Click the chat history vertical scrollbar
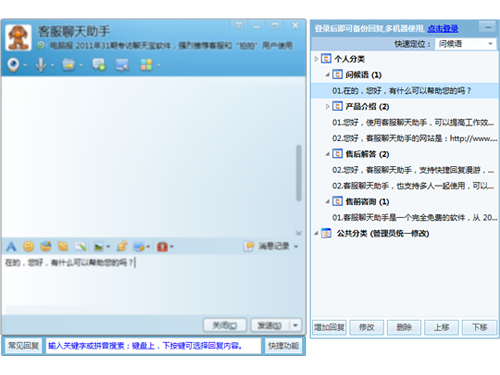 tap(299, 173)
